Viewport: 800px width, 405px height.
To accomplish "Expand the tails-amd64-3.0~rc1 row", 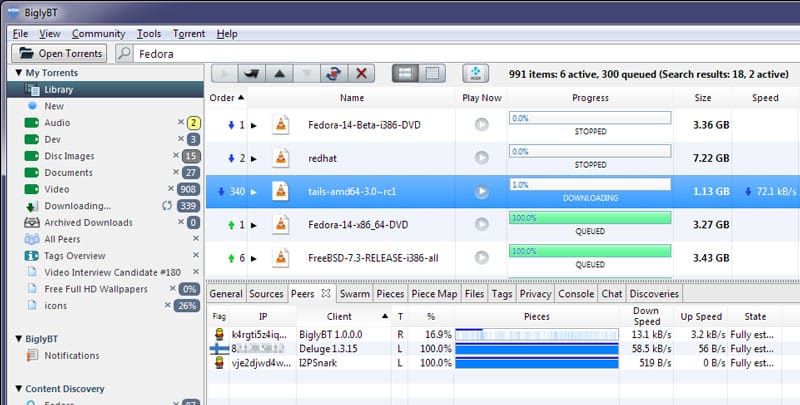I will [x=254, y=192].
